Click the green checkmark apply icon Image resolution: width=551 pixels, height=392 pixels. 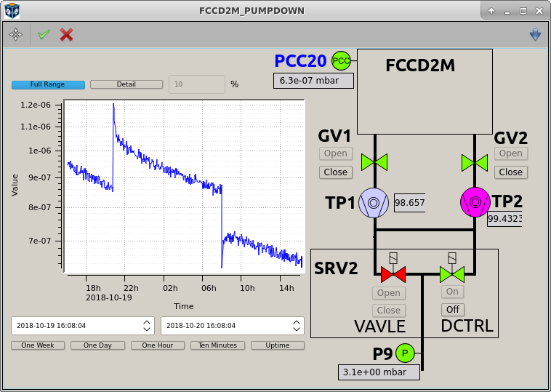click(x=44, y=34)
